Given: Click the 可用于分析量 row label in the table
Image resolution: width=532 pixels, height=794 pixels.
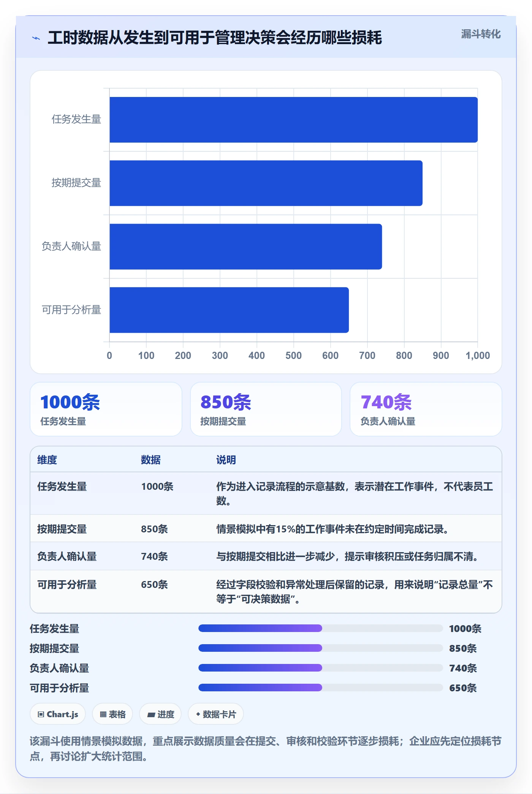Looking at the screenshot, I should [67, 584].
